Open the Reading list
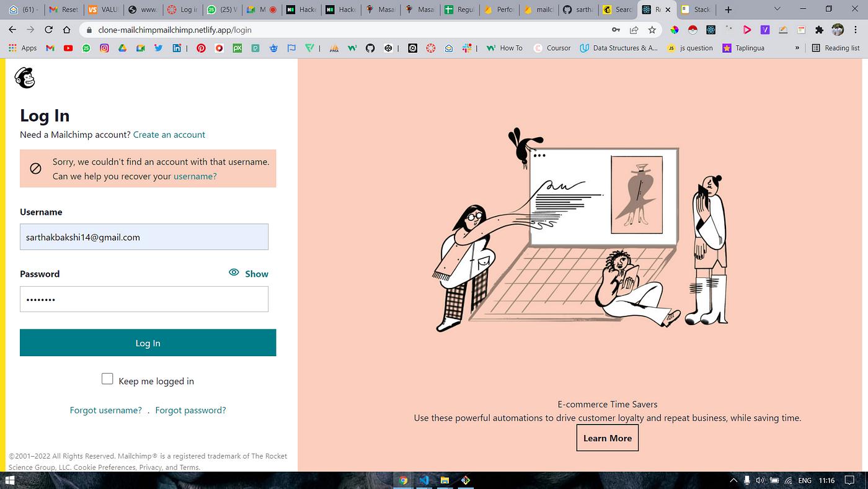Image resolution: width=868 pixels, height=489 pixels. 836,48
